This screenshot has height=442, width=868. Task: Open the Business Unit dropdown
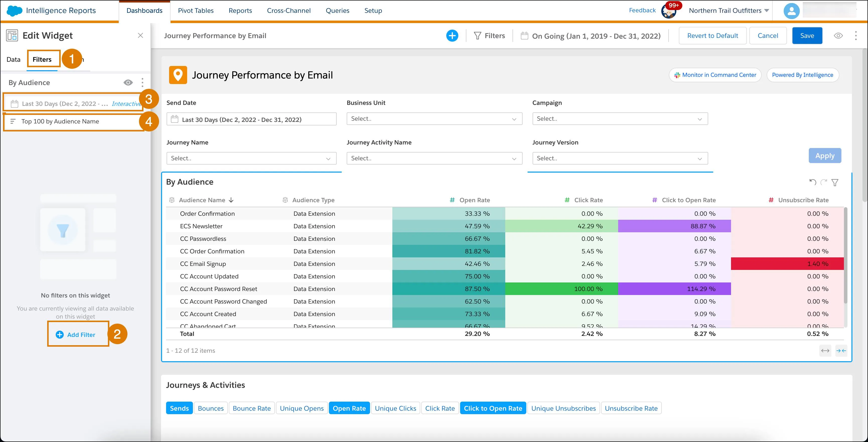point(433,118)
